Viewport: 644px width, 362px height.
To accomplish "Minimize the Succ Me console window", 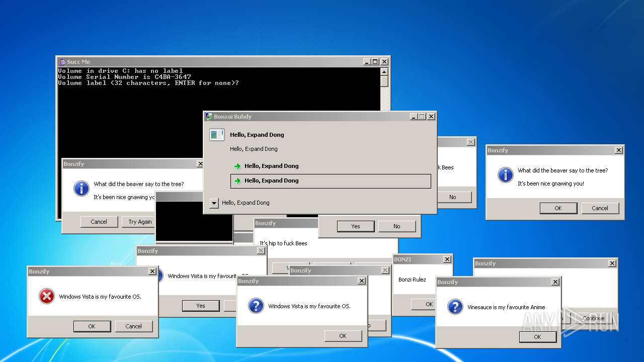I will 366,62.
